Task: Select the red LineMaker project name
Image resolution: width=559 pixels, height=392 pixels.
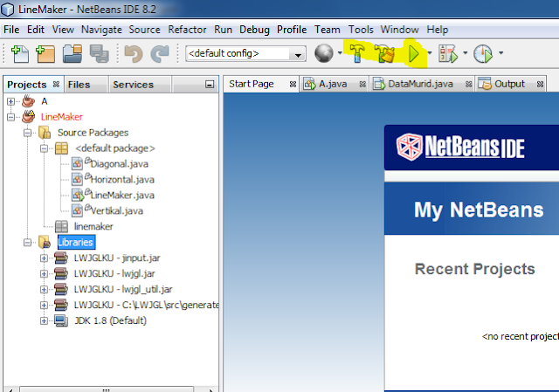Action: point(61,117)
